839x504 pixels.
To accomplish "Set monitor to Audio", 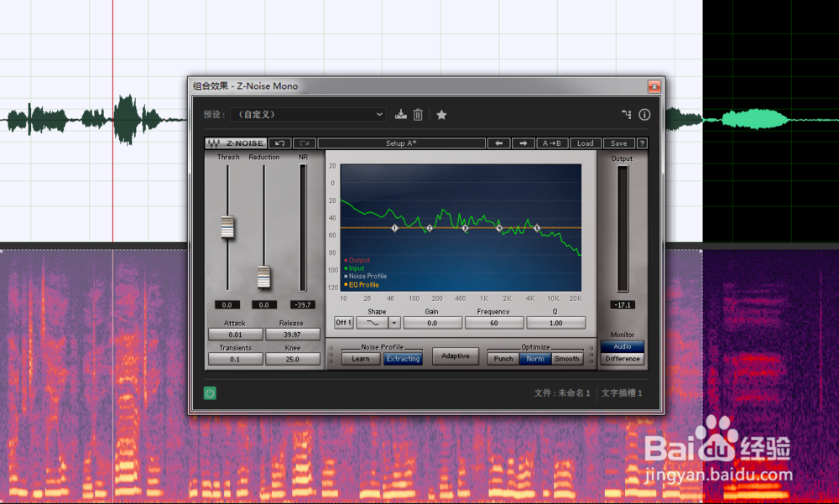I will click(x=623, y=346).
